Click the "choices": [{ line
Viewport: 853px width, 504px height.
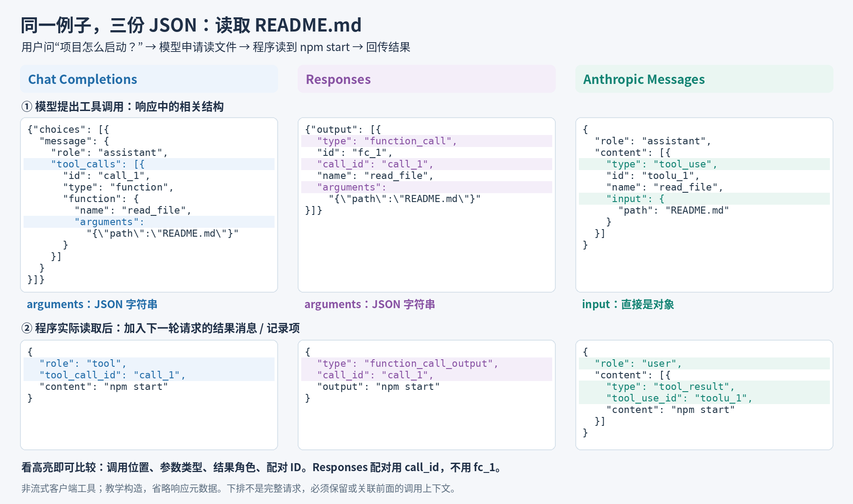pyautogui.click(x=68, y=130)
